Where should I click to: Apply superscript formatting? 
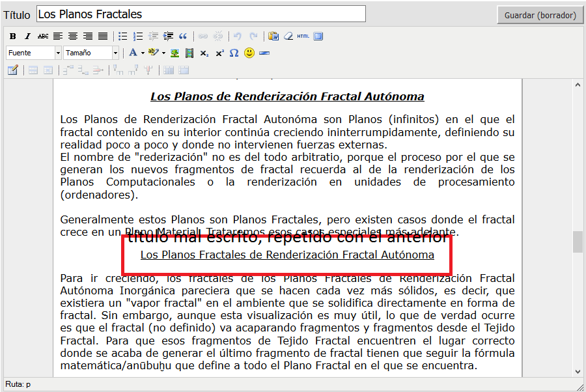(x=219, y=53)
